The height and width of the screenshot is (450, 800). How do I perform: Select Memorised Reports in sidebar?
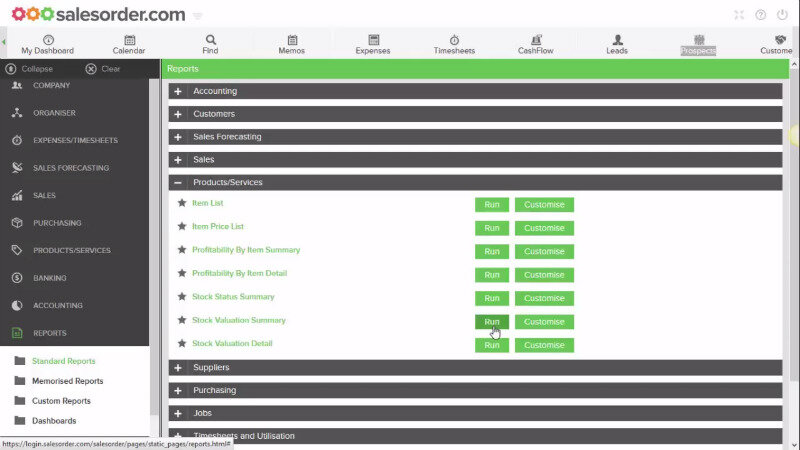pyautogui.click(x=67, y=381)
